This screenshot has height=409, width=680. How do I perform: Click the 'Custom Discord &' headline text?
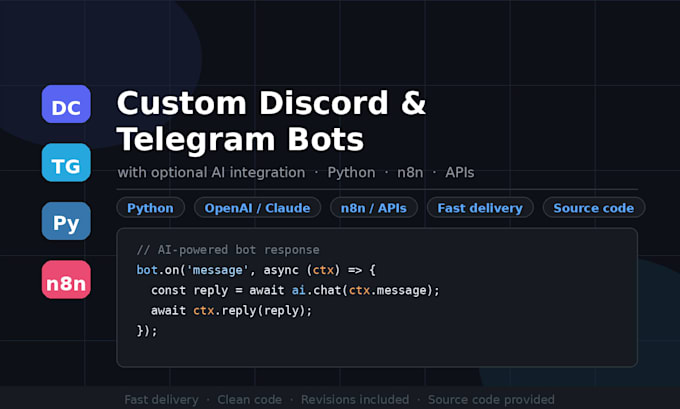tap(271, 103)
